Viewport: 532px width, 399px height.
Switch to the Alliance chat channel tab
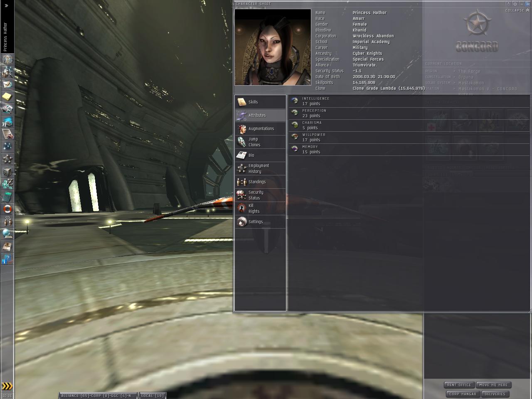tap(98, 396)
